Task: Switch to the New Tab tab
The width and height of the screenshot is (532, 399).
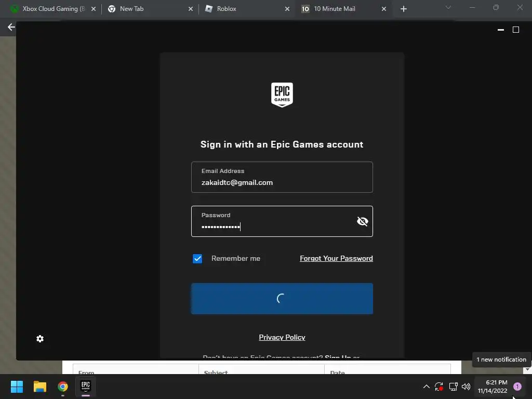Action: [x=150, y=9]
